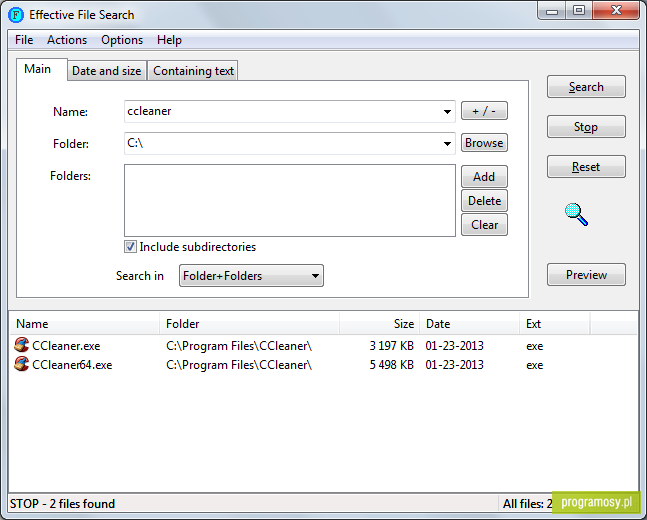
Task: Click the Add folder button
Action: pos(484,177)
